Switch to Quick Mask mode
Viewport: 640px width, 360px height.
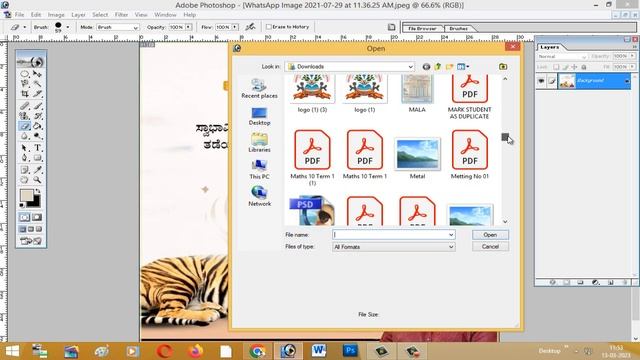tap(37, 218)
